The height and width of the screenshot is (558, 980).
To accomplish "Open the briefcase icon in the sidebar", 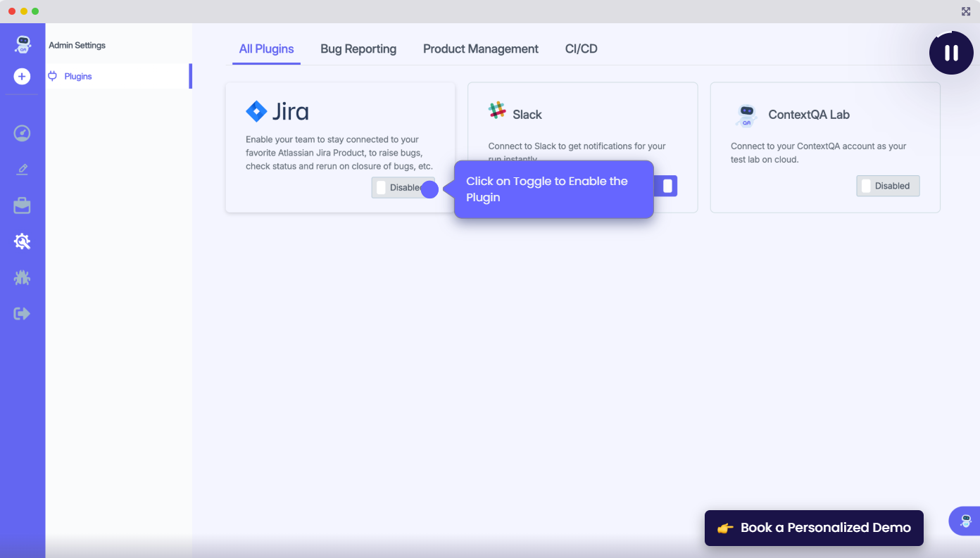I will click(x=23, y=205).
